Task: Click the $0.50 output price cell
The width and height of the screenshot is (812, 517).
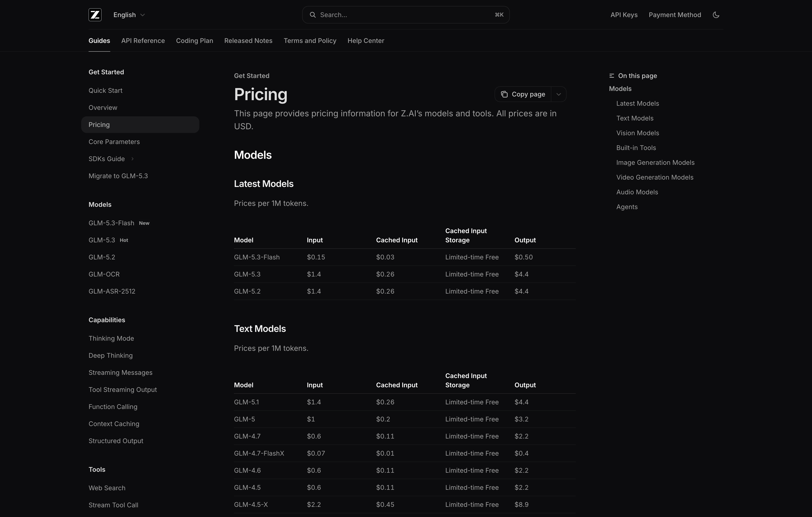Action: tap(523, 257)
